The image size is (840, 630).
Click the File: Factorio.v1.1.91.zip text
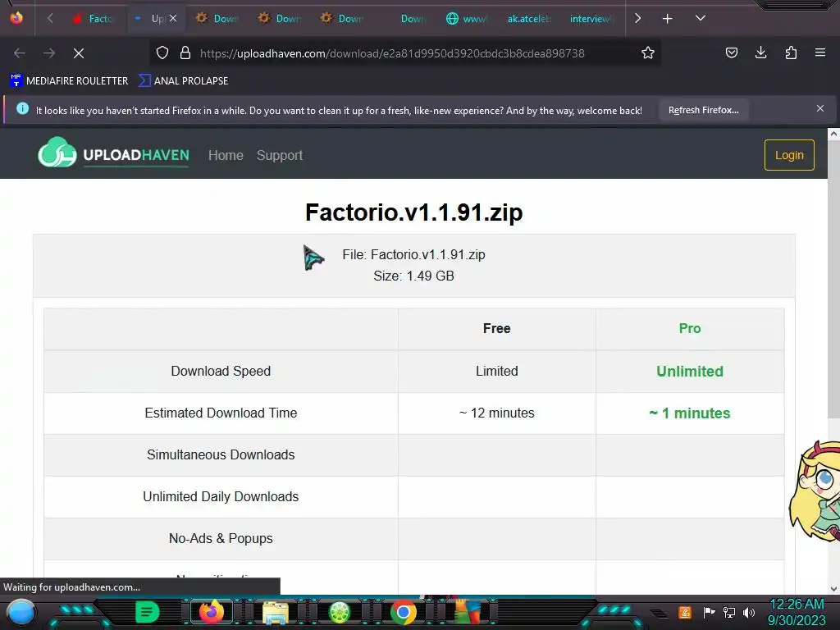(x=413, y=254)
